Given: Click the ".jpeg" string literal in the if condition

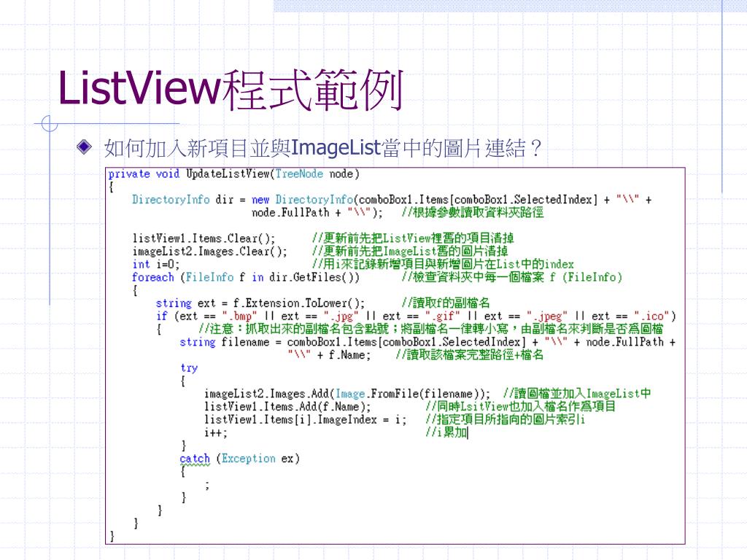Looking at the screenshot, I should [547, 316].
